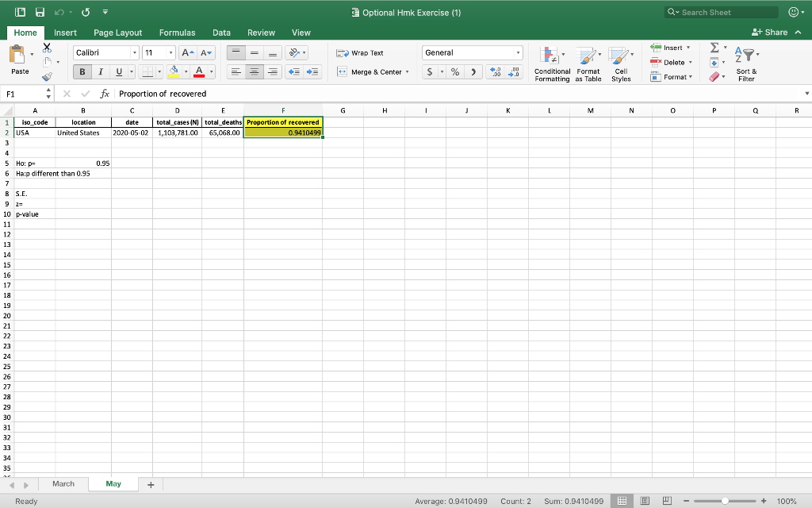Apply bold formatting to the selection
The image size is (812, 508).
click(x=82, y=71)
